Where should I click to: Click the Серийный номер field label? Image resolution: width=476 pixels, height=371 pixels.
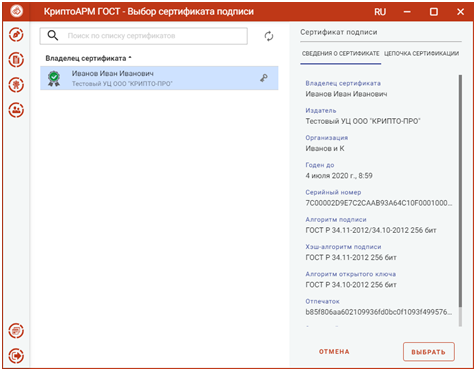click(333, 192)
